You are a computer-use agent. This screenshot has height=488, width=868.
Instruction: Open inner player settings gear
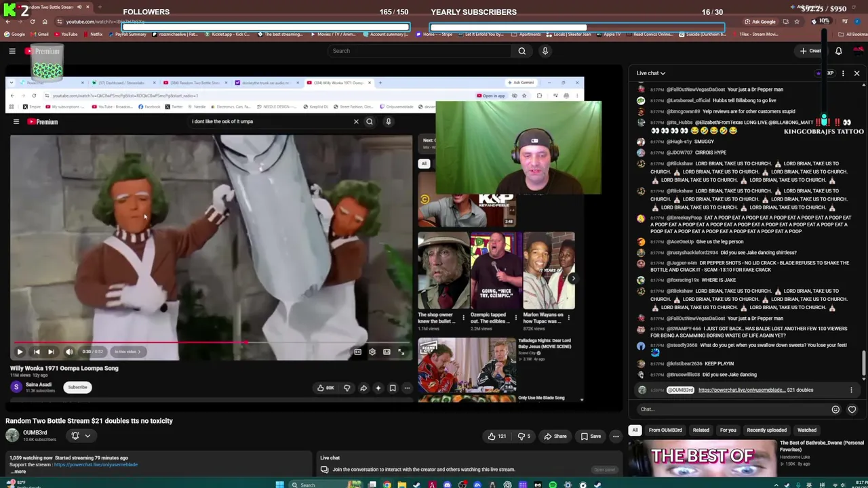[x=372, y=352]
